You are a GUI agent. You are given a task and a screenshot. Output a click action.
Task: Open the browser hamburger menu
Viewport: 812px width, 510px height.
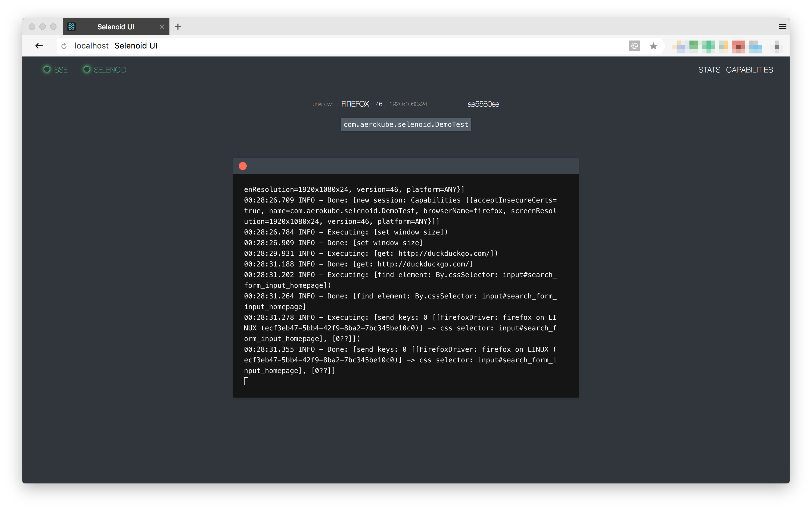[x=782, y=27]
